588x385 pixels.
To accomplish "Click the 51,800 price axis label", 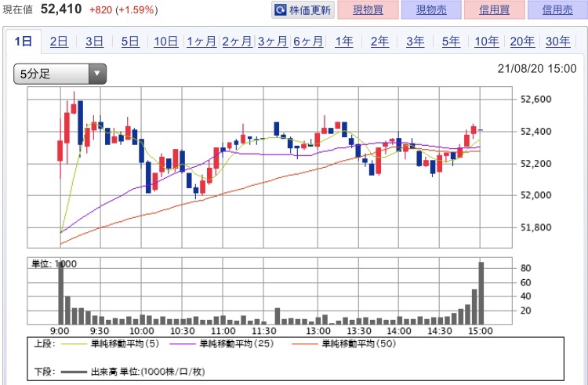I will click(x=536, y=227).
